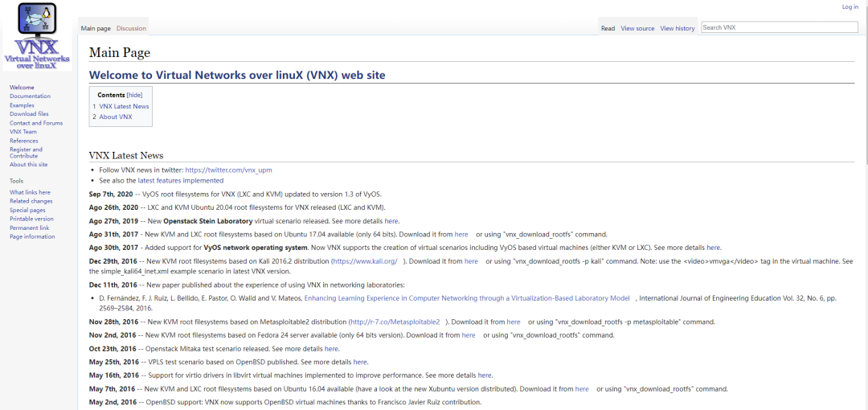Click 'here' link in Openstack Stein Laboratory entry
The image size is (868, 410).
click(x=391, y=221)
